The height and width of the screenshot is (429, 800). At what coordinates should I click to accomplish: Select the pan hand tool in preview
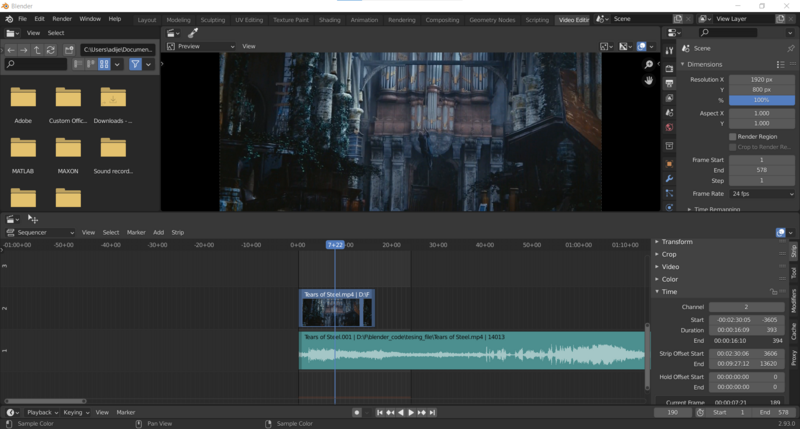coord(649,80)
